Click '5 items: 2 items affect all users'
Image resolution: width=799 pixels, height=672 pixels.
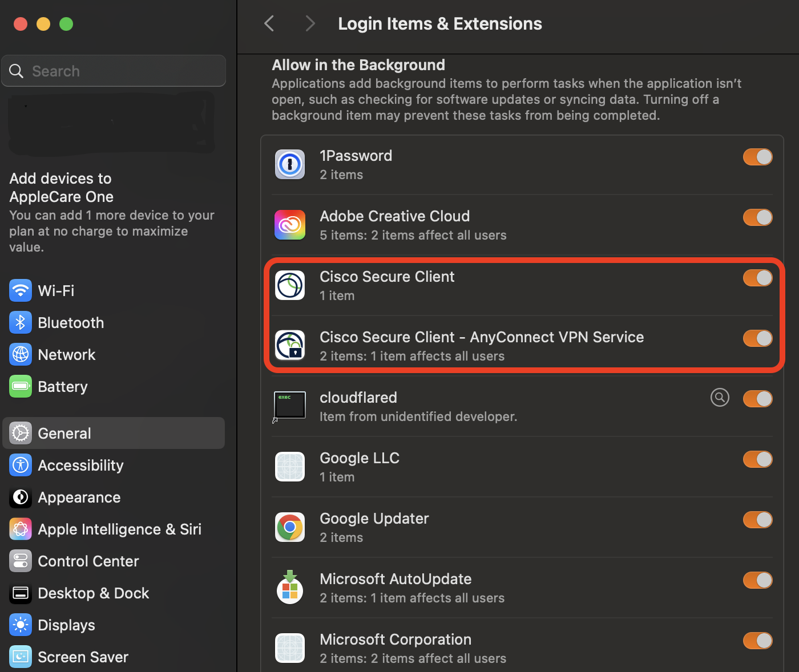pyautogui.click(x=413, y=235)
